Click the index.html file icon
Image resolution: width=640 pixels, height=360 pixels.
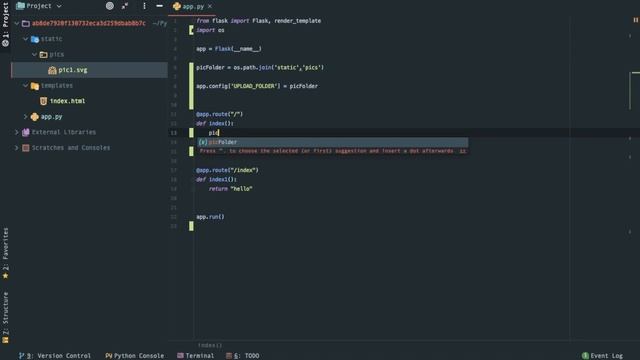[x=44, y=101]
